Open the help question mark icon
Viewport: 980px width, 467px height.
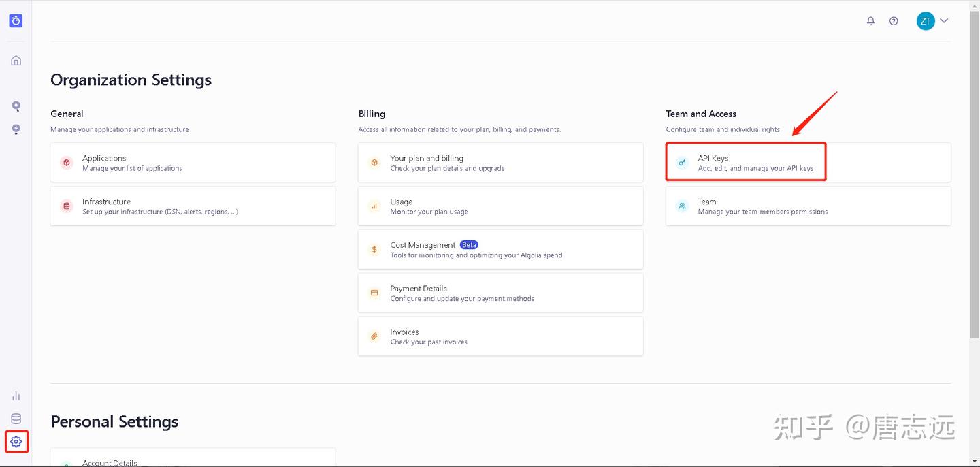tap(894, 21)
